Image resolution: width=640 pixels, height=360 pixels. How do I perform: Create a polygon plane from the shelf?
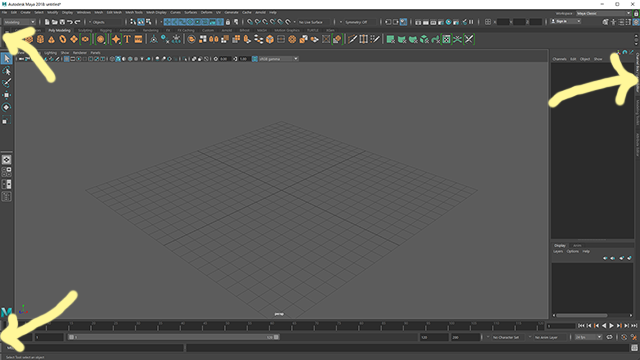click(74, 39)
